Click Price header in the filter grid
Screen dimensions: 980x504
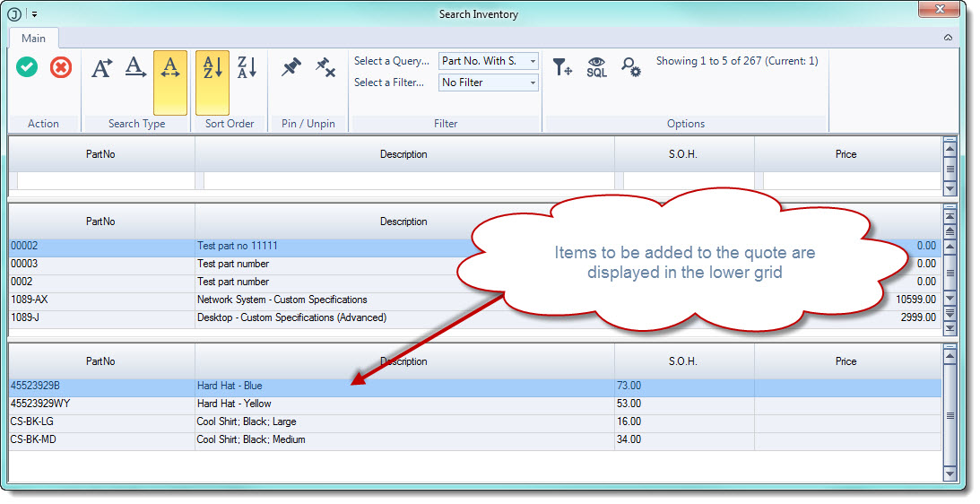click(x=846, y=154)
